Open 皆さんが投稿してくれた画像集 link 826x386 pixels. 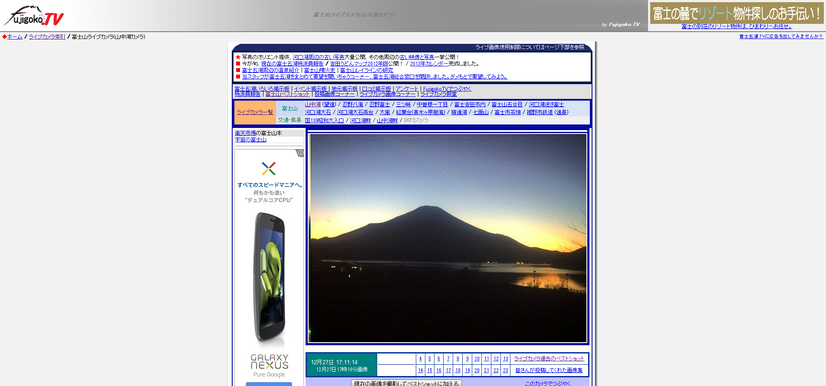pos(549,371)
